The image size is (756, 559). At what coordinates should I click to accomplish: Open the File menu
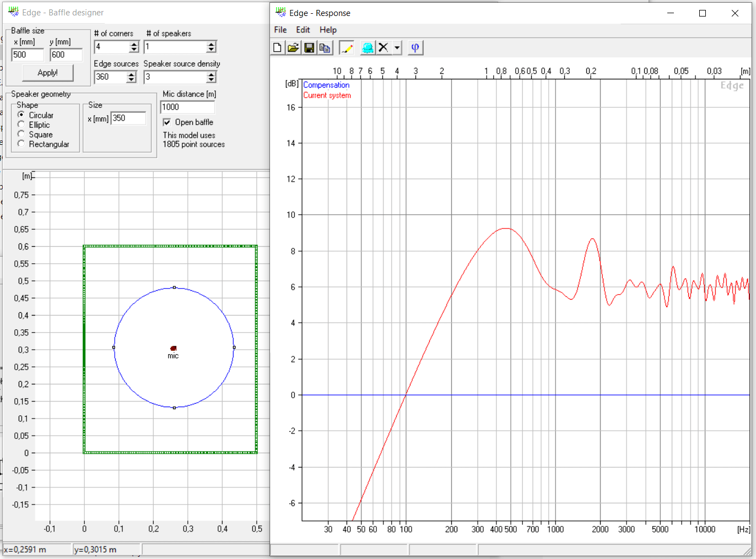pos(280,30)
